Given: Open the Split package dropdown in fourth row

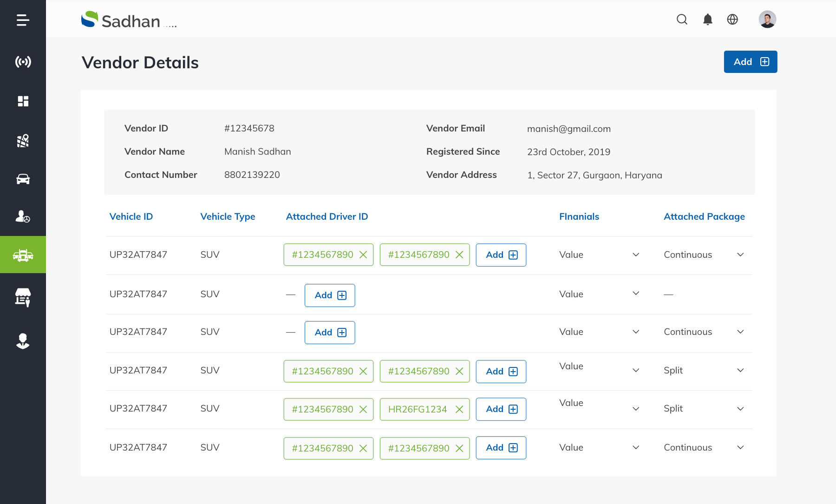Looking at the screenshot, I should point(740,371).
